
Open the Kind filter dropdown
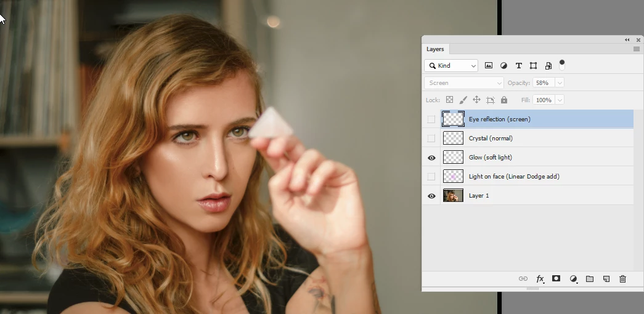click(x=451, y=66)
